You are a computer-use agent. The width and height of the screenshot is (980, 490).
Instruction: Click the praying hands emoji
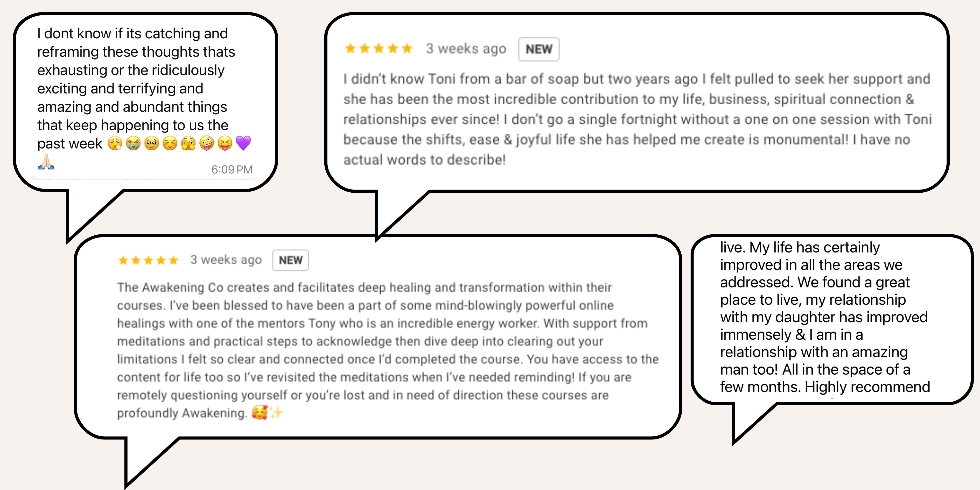pyautogui.click(x=46, y=162)
